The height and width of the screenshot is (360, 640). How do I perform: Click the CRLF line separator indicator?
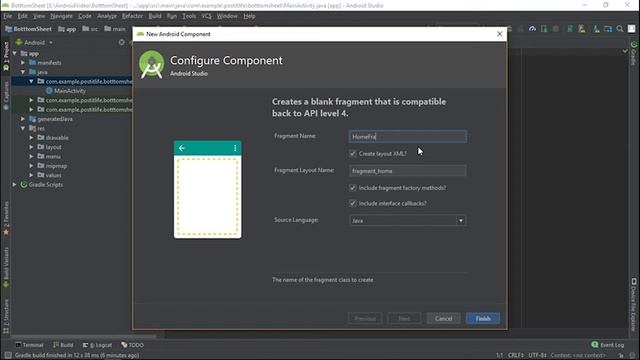516,356
